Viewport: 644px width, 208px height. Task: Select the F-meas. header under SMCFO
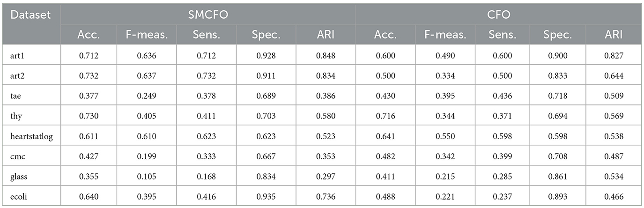(148, 34)
